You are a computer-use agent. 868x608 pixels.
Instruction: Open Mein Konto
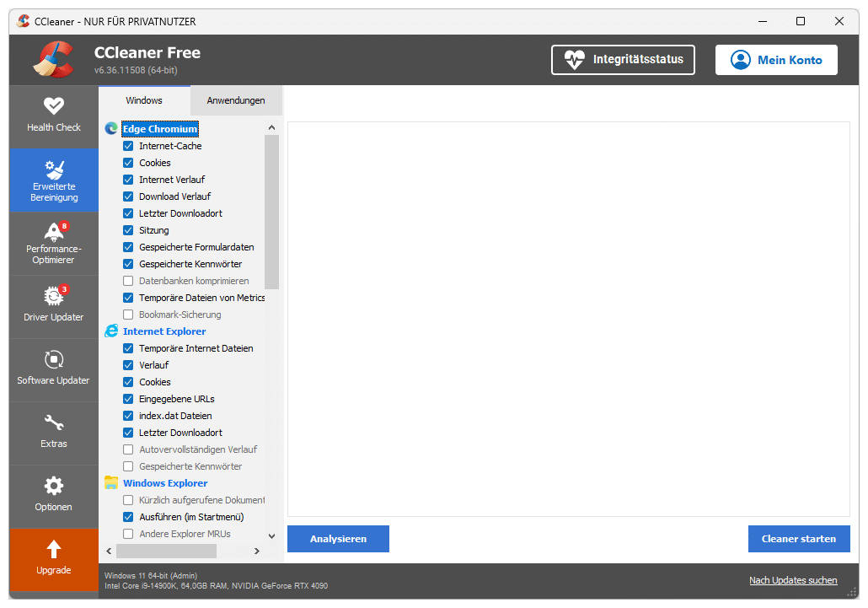pos(776,59)
